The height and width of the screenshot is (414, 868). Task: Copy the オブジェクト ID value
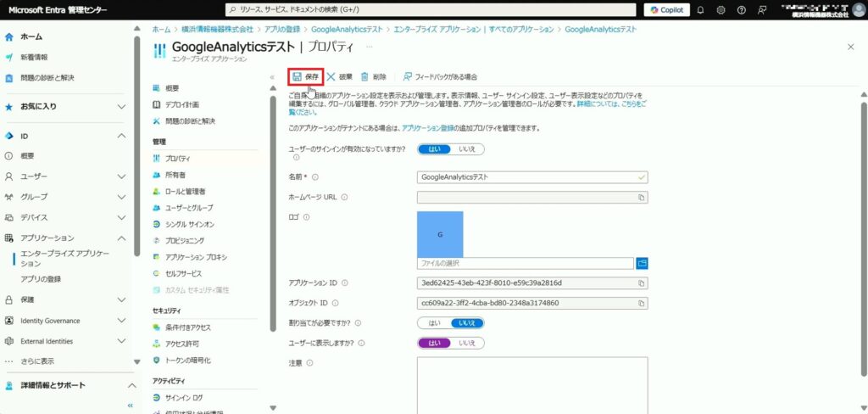(x=641, y=303)
